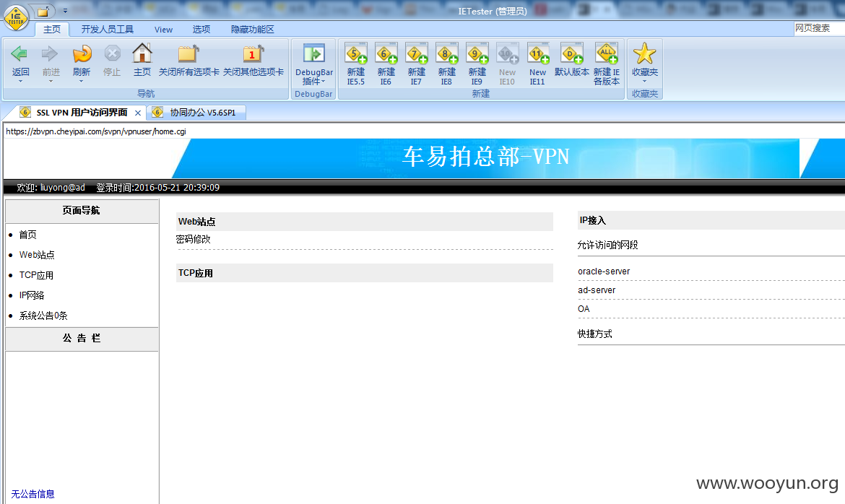Close the SSL VPN tab

pos(138,113)
